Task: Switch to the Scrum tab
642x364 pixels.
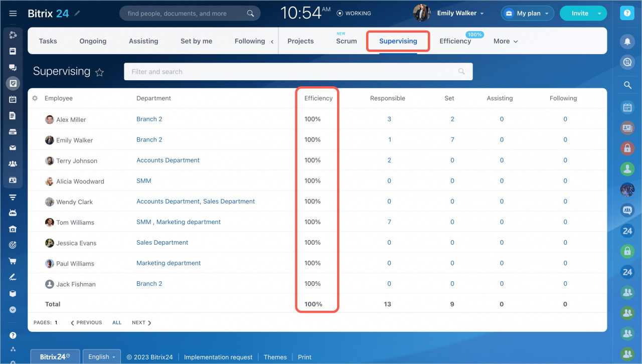Action: tap(347, 41)
